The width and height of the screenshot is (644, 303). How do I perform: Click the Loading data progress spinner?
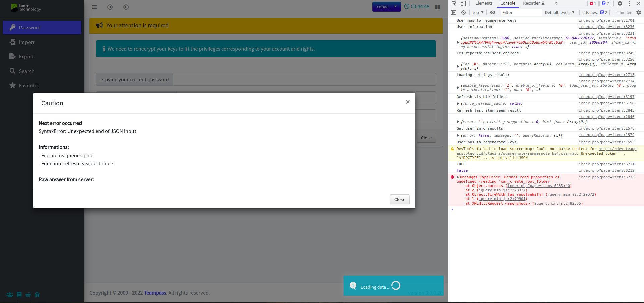click(x=396, y=286)
